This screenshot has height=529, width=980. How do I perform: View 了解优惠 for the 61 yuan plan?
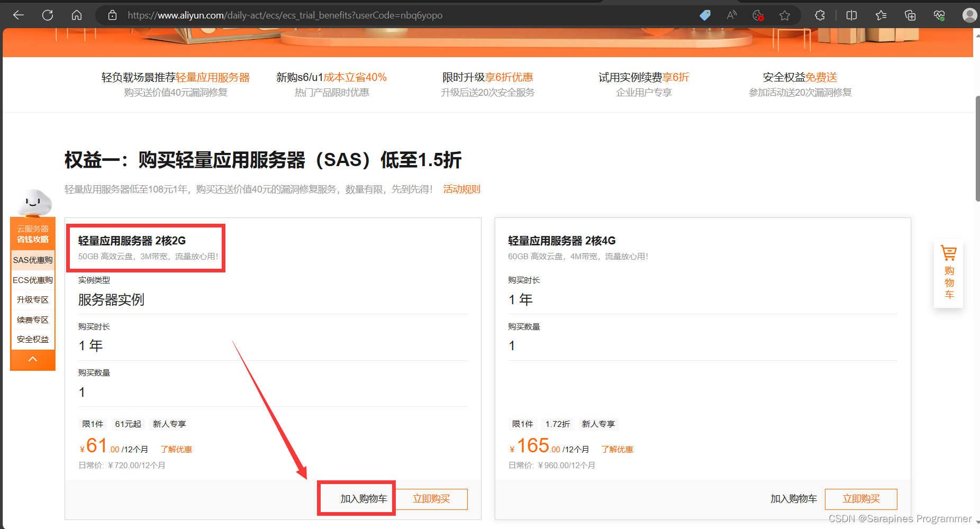176,450
